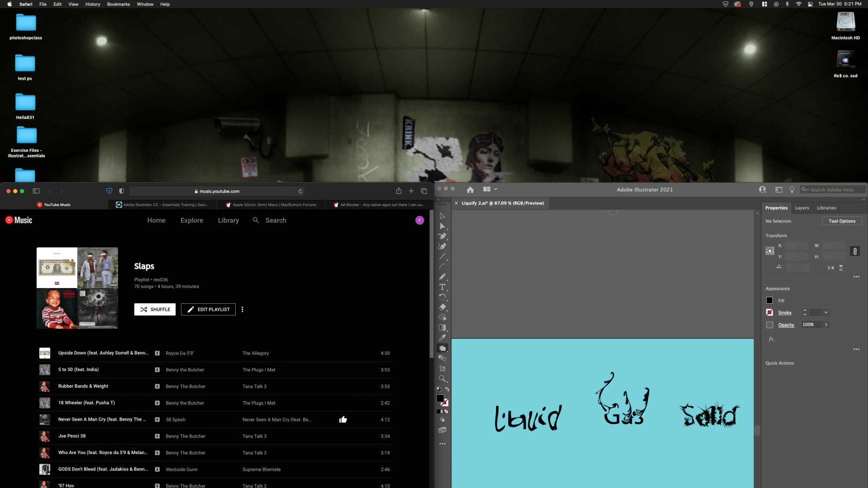Set toolbar color mode to solid Color

point(438,411)
